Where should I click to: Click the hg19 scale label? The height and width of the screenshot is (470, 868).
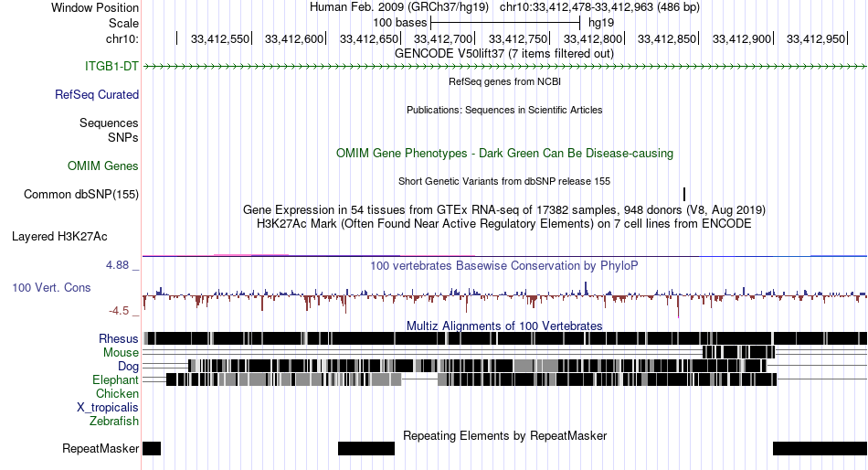click(601, 23)
